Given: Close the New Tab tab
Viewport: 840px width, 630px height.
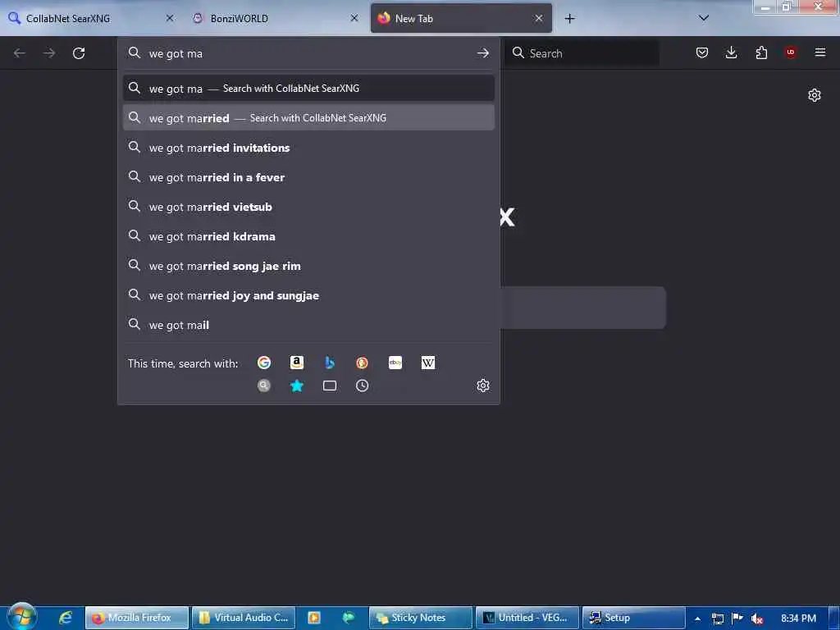Looking at the screenshot, I should pos(538,18).
